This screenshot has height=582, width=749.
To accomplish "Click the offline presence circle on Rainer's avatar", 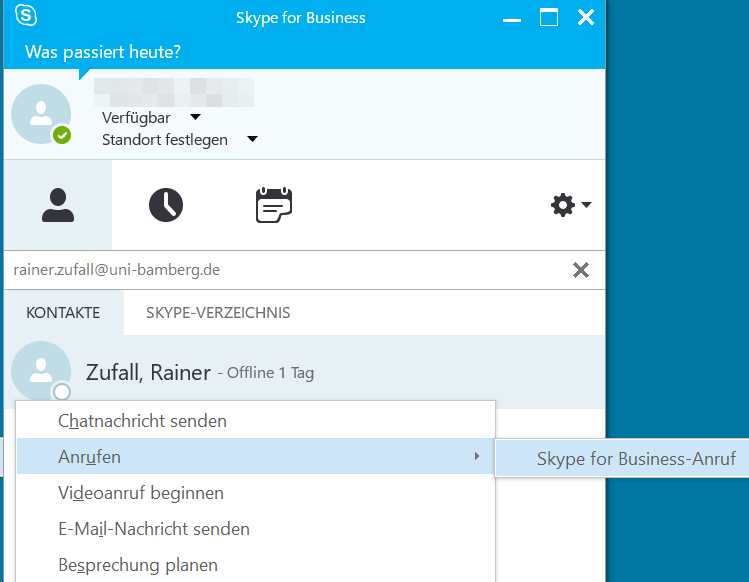I will 62,392.
